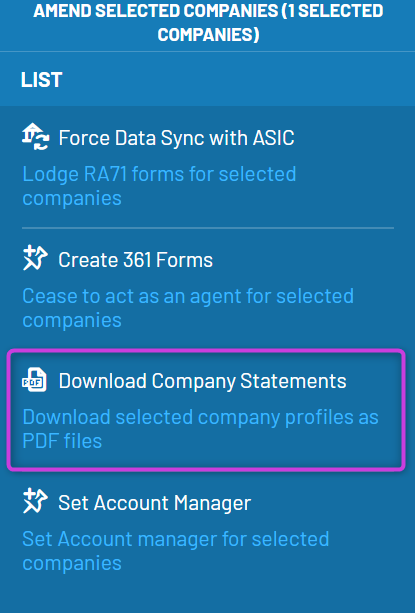This screenshot has width=415, height=613.
Task: Click 'Lodge RA71 forms for selected companies' text
Action: click(x=159, y=186)
